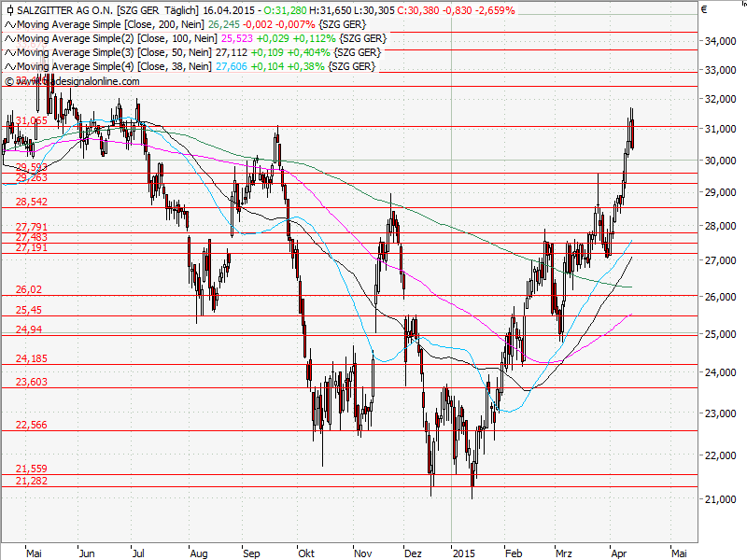747x560 pixels.
Task: Select the wave icon for Moving Average Simple(4)
Action: [x=8, y=65]
